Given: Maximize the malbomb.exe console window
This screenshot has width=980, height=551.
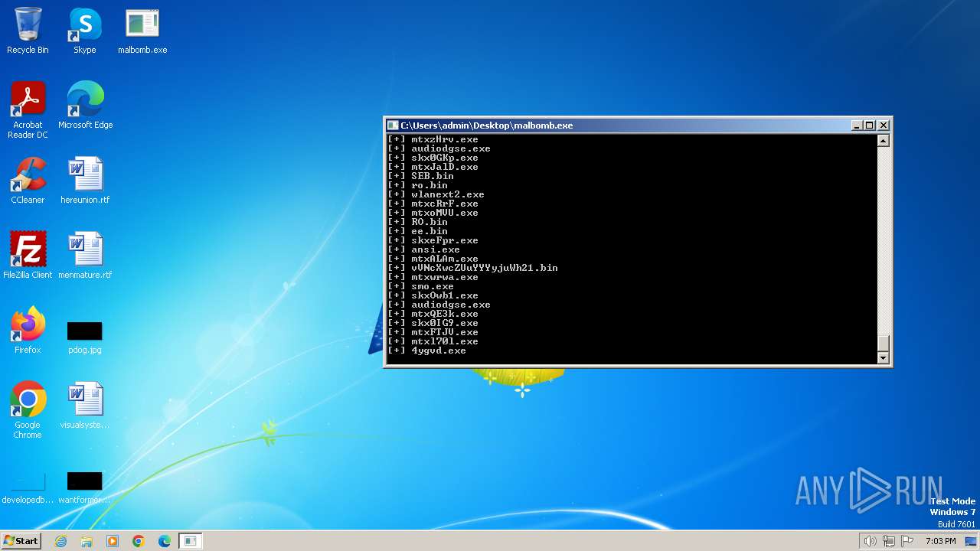Looking at the screenshot, I should point(870,126).
